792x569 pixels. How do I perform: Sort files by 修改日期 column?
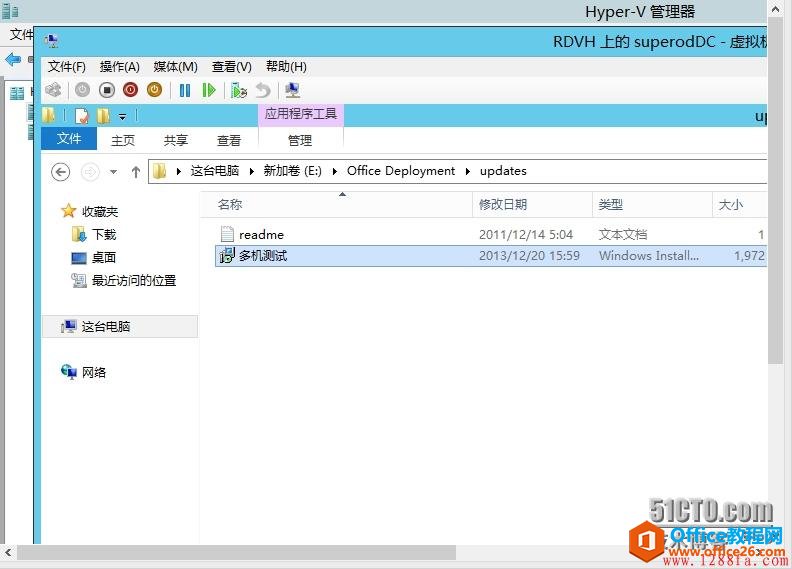click(503, 204)
